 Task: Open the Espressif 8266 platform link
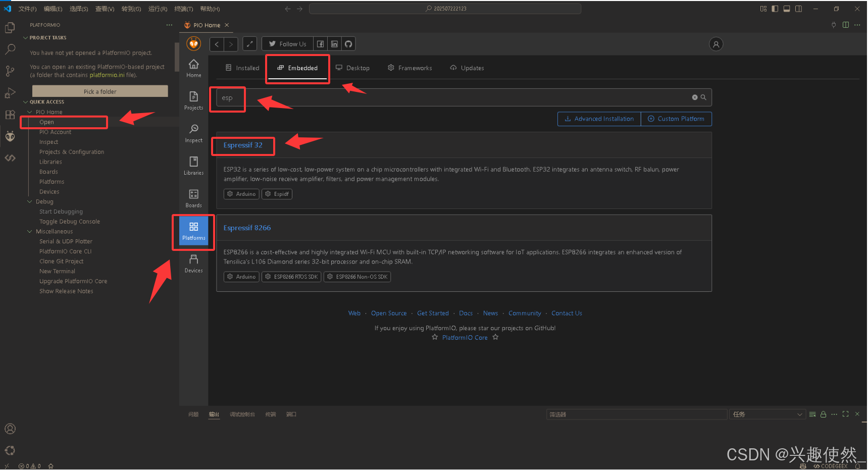[247, 228]
